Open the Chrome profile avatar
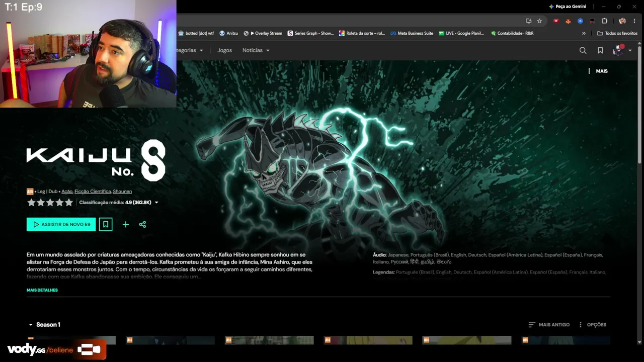644x362 pixels. click(622, 21)
